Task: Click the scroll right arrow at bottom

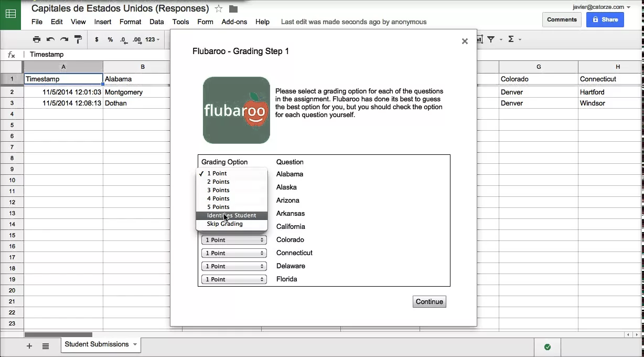Action: (x=636, y=334)
